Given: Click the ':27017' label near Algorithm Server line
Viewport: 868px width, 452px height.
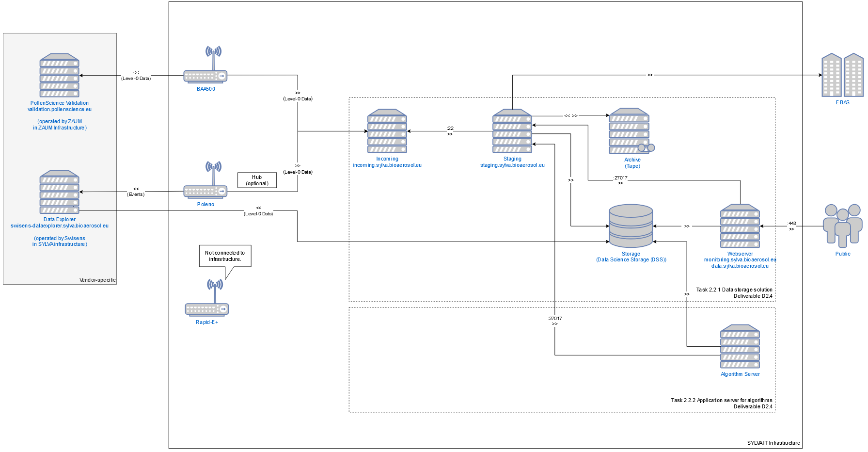Looking at the screenshot, I should (x=555, y=319).
